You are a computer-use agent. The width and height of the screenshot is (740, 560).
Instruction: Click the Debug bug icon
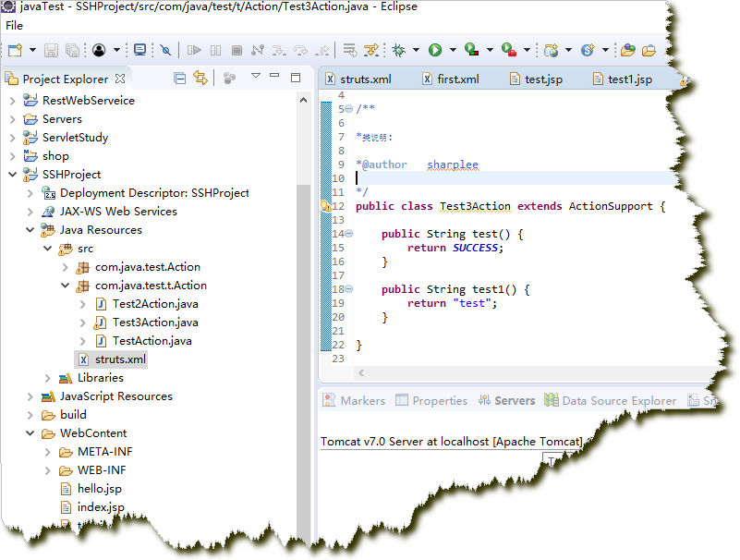coord(398,50)
